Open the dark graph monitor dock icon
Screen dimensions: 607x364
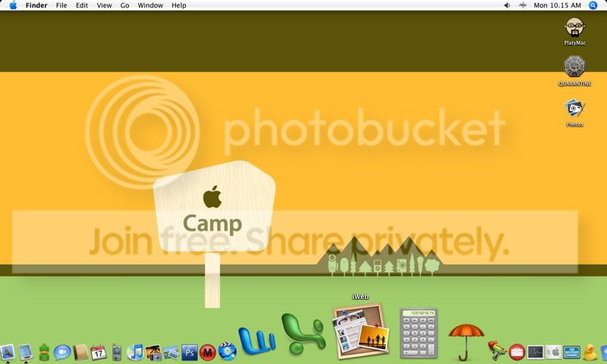(x=536, y=353)
